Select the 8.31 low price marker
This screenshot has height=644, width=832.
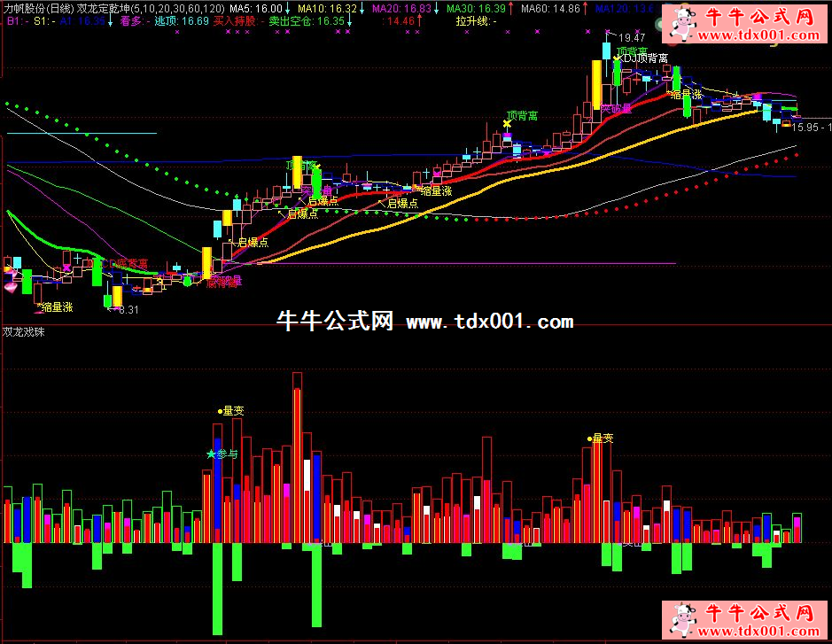click(127, 309)
